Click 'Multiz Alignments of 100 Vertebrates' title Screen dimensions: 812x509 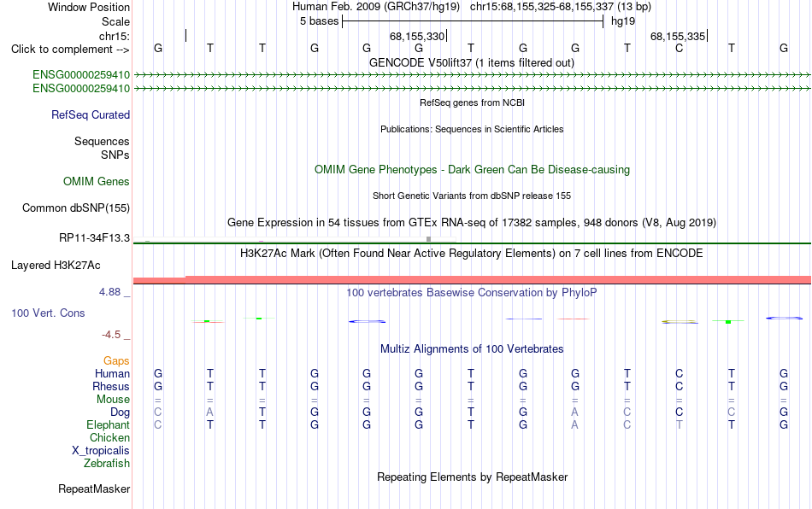472,349
